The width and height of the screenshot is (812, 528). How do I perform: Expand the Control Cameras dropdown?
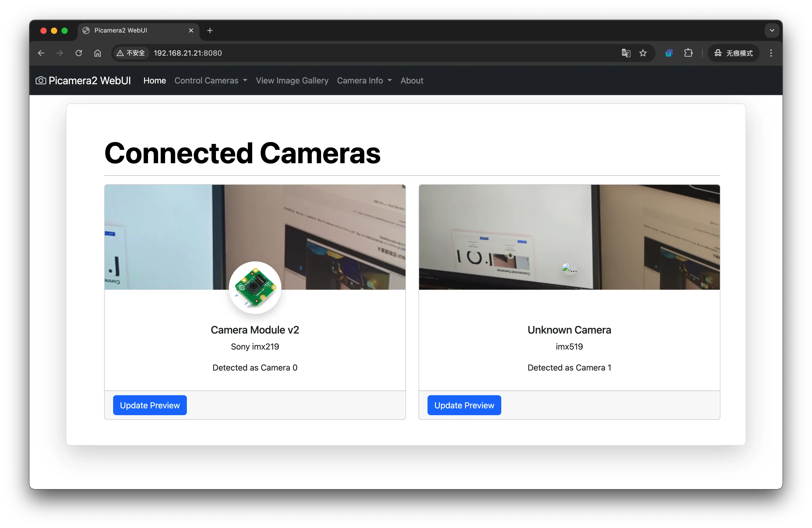[210, 81]
